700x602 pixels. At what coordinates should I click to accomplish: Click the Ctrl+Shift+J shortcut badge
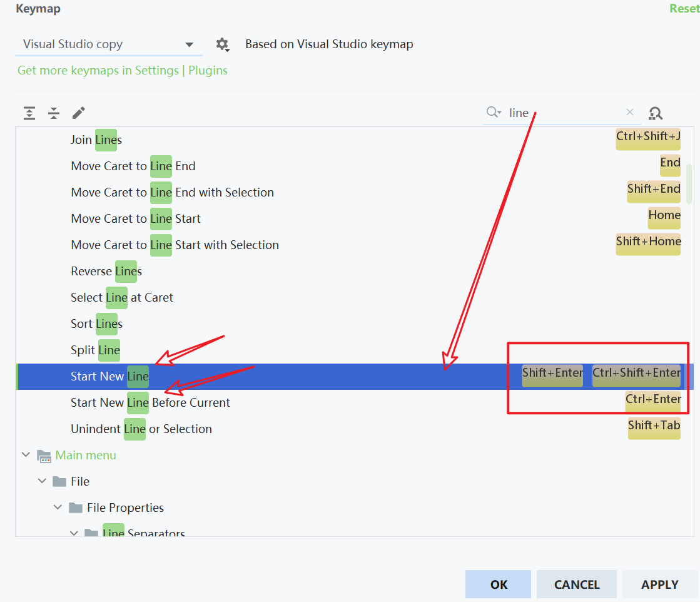coord(648,140)
